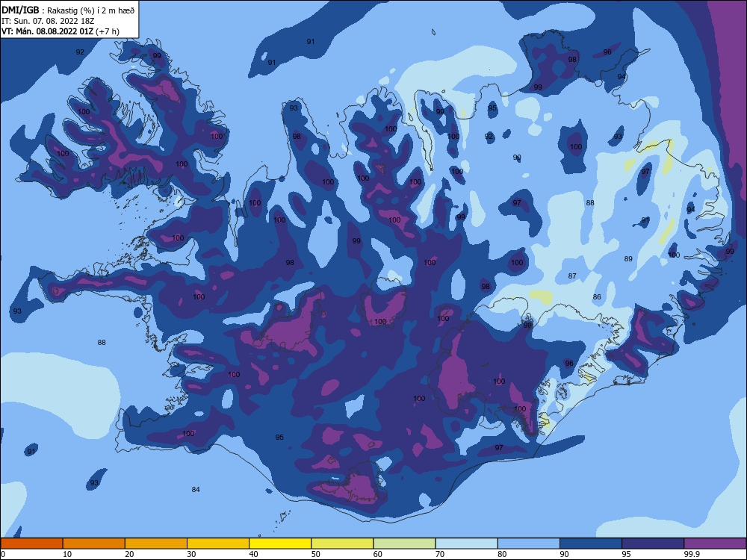Screen dimensions: 747x560
Task: Click the 95–99.9 indigo legend swatch
Action: pos(653,544)
